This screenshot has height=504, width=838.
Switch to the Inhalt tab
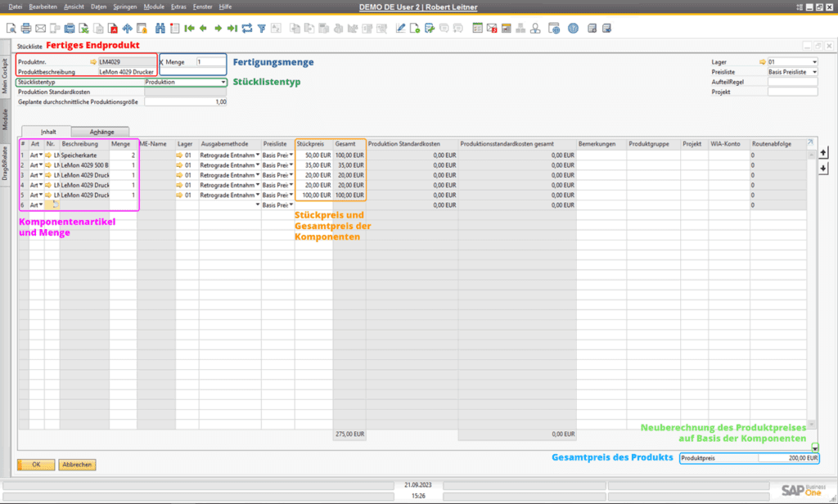pos(48,132)
